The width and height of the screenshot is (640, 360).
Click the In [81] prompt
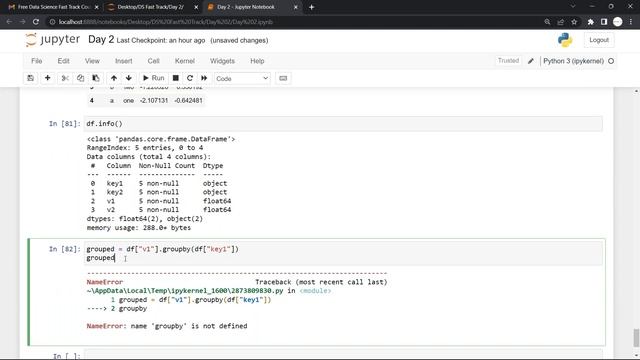pyautogui.click(x=64, y=124)
